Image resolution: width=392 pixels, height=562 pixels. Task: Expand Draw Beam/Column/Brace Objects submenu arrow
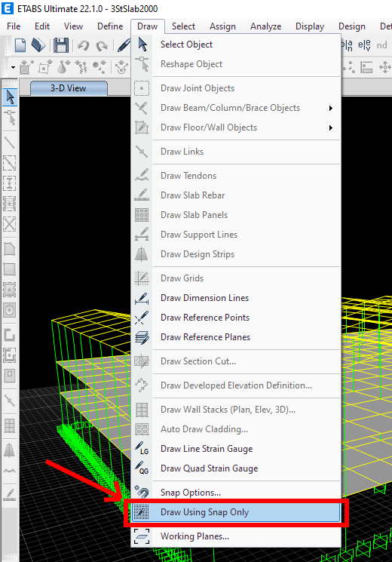click(331, 108)
